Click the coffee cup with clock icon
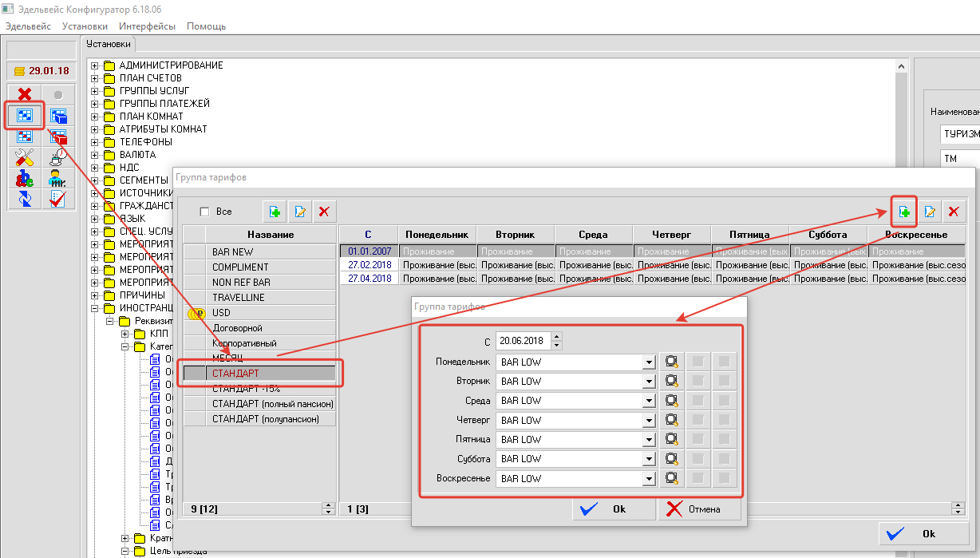This screenshot has width=980, height=558. pyautogui.click(x=57, y=157)
